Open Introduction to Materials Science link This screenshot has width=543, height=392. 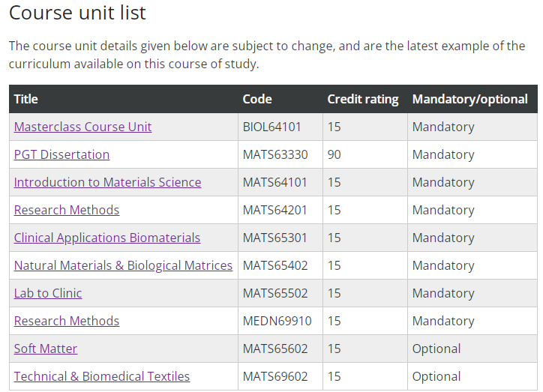coord(107,182)
